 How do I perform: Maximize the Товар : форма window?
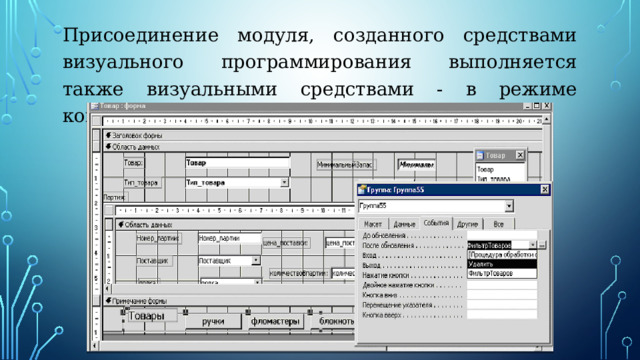pos(537,106)
